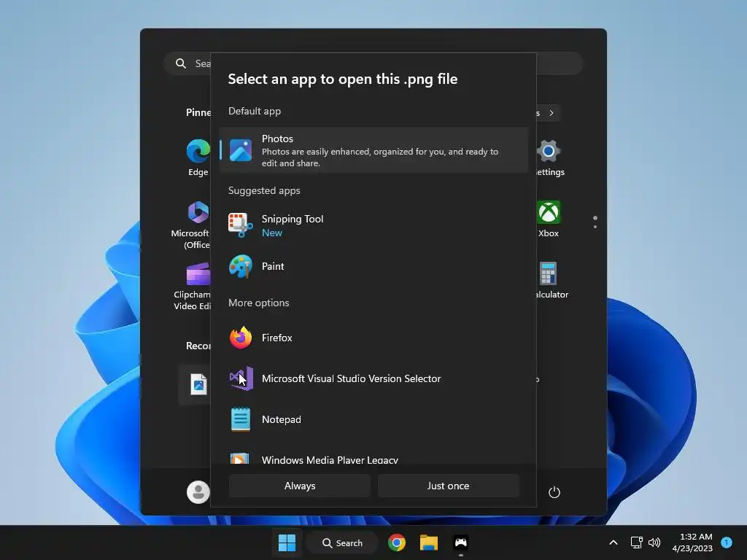Open the Settings gear in Start menu

tap(549, 152)
